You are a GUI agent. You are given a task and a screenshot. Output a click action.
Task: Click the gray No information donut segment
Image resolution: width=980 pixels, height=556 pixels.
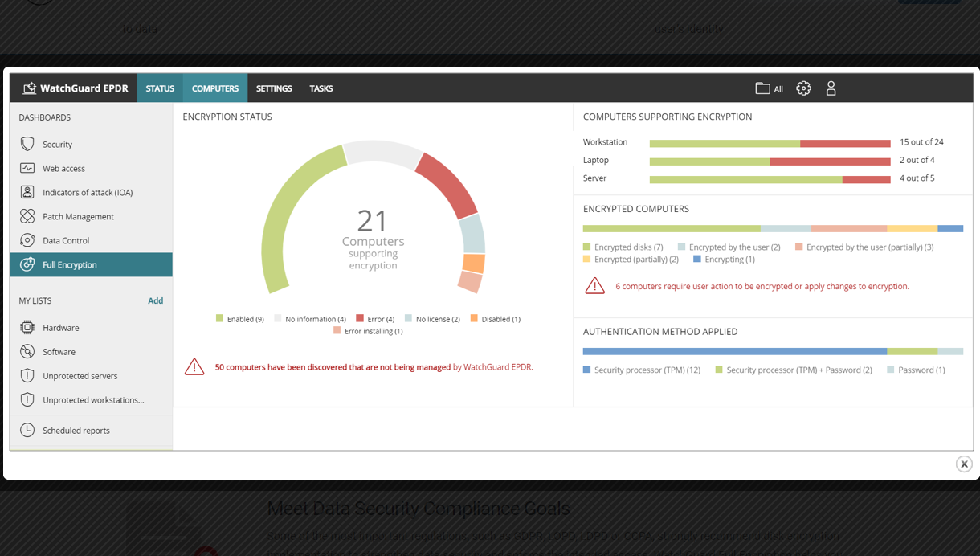pyautogui.click(x=382, y=151)
